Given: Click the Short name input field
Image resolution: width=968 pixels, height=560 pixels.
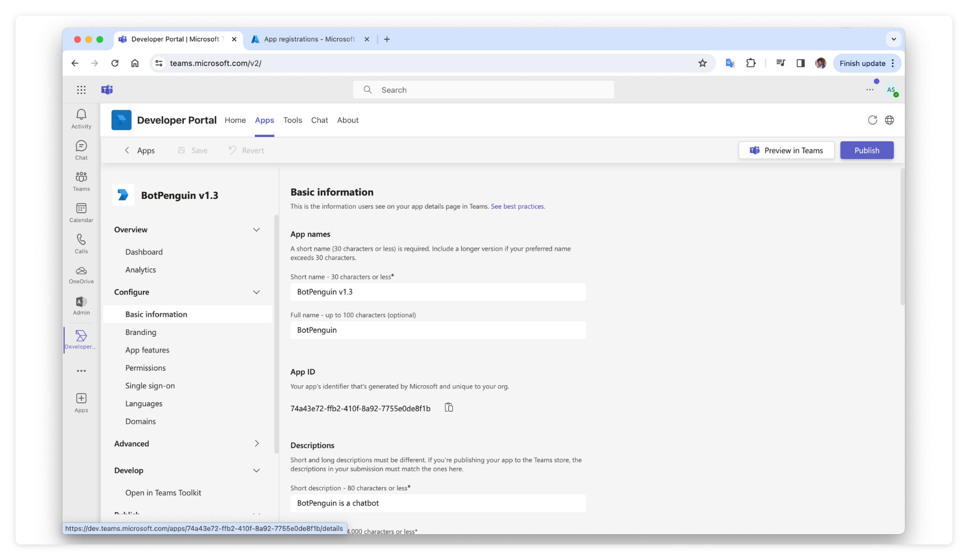Looking at the screenshot, I should (438, 291).
